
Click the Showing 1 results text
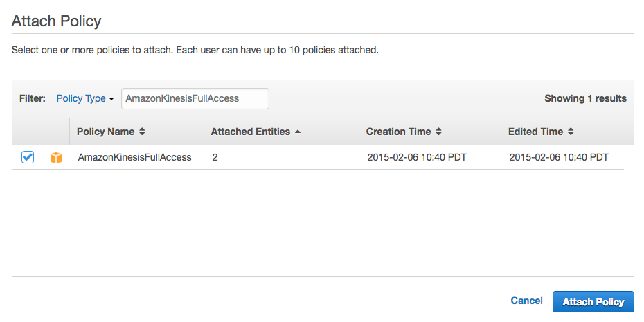[585, 98]
